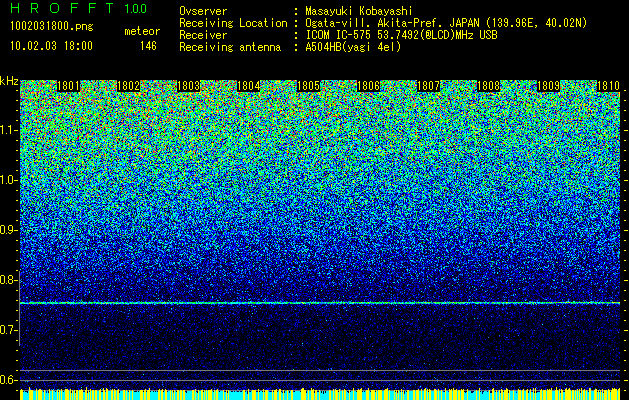629x400 pixels.
Task: Click the meteor count 146
Action: click(x=148, y=46)
